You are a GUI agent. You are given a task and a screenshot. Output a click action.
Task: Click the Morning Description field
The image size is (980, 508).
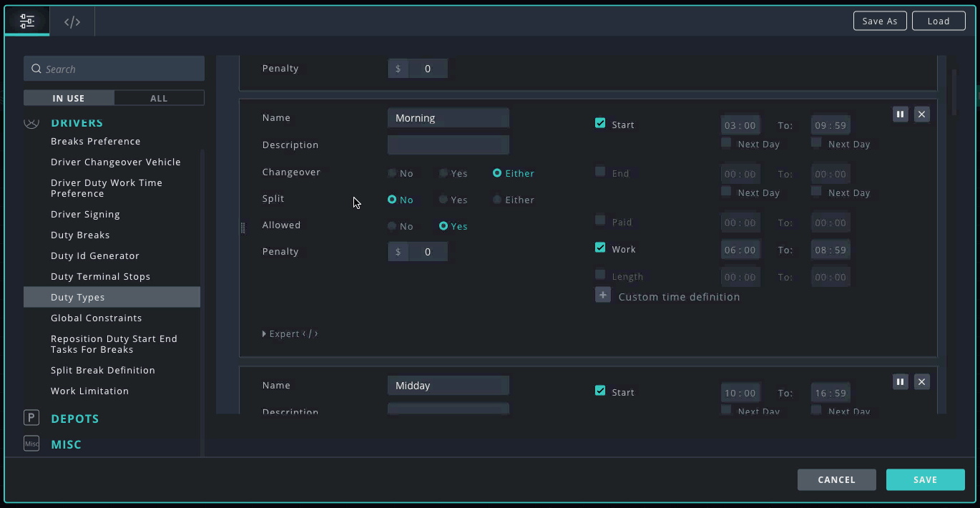click(x=449, y=145)
